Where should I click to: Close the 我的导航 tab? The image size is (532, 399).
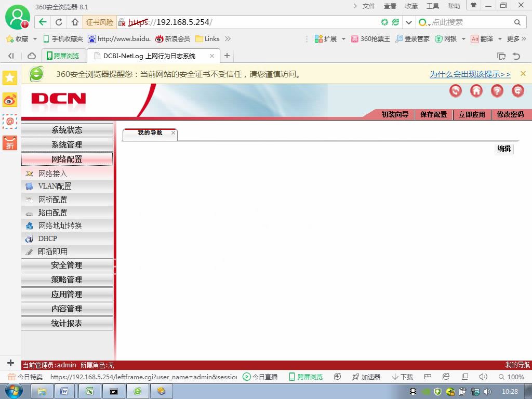tap(173, 132)
